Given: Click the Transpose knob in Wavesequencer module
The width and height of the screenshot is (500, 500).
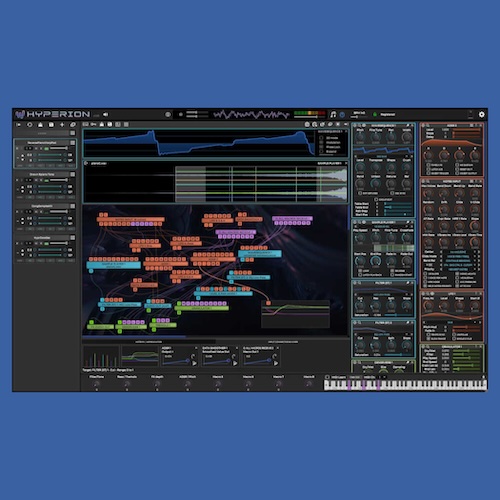Looking at the screenshot, I should [x=376, y=167].
